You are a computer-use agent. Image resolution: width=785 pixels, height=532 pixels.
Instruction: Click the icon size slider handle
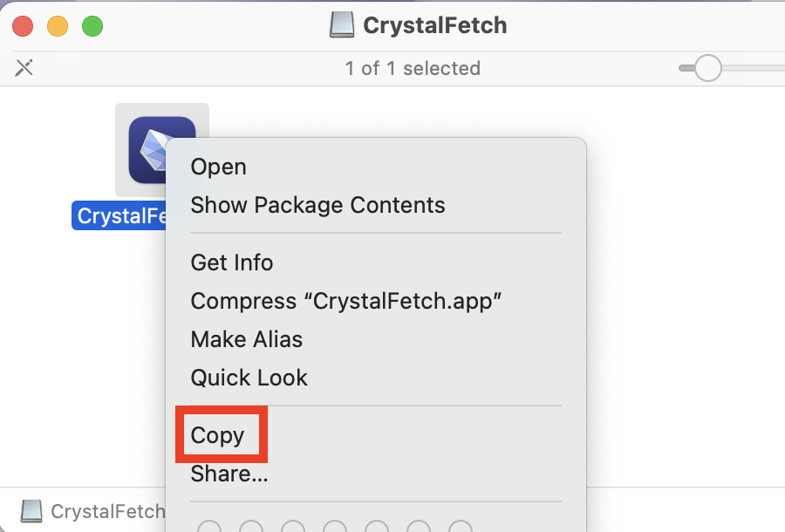click(x=706, y=67)
